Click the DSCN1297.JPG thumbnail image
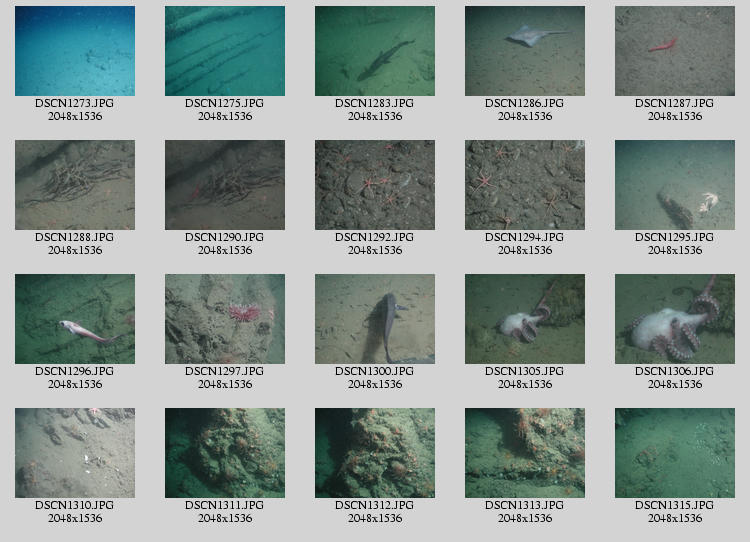The image size is (750, 542). tap(225, 319)
